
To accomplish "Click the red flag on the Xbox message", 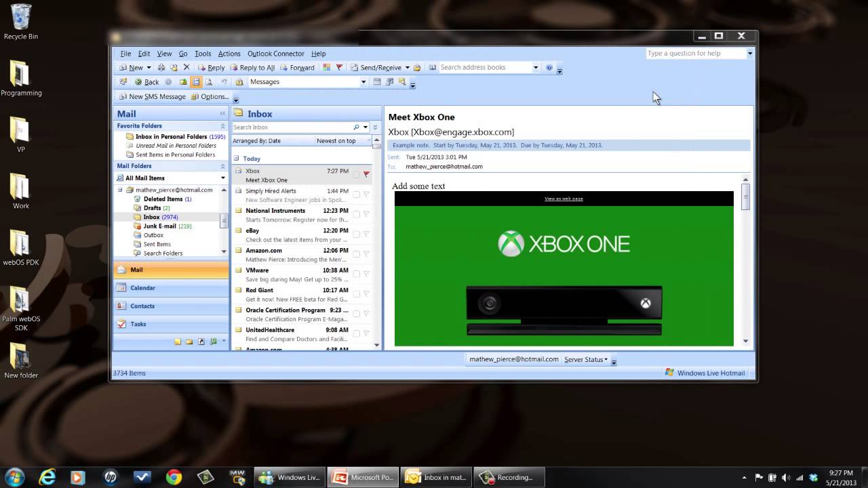I will point(366,175).
